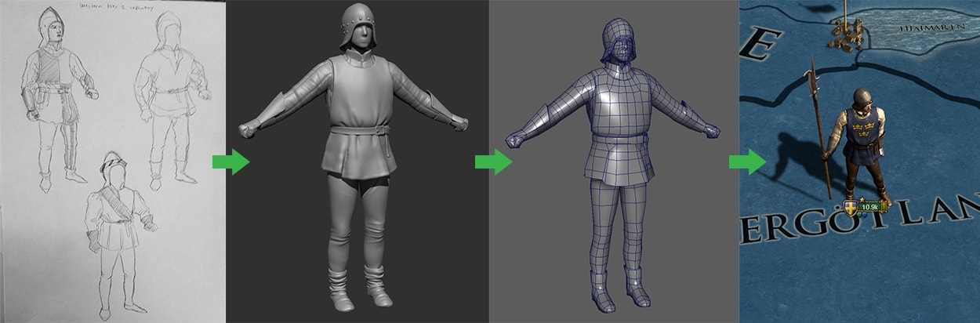Click the large letter E on map

tap(762, 45)
